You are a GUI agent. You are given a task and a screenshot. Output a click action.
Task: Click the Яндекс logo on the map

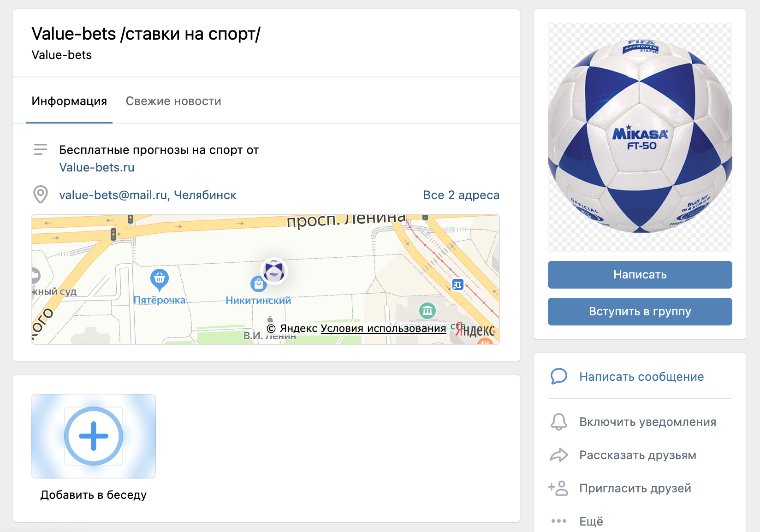[x=475, y=330]
